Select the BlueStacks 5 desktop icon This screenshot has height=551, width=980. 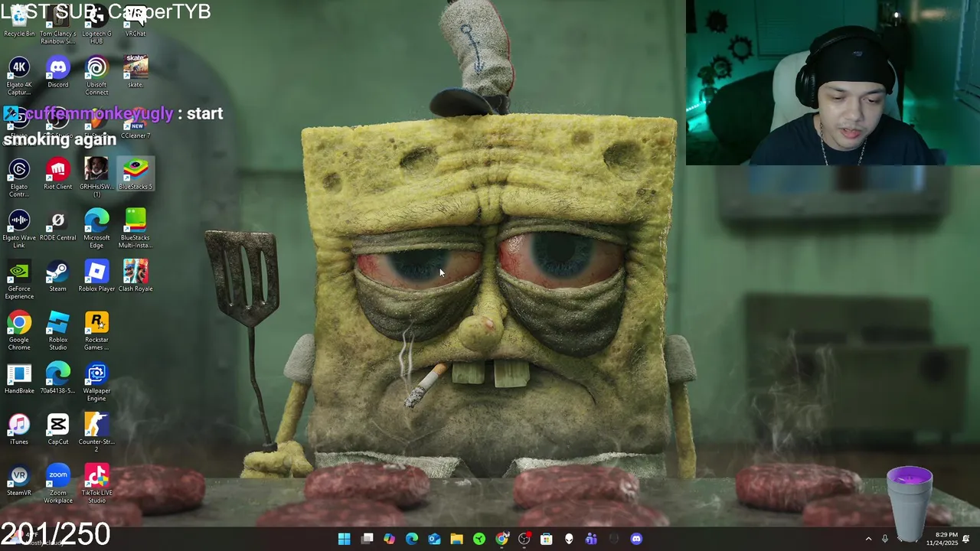(136, 174)
